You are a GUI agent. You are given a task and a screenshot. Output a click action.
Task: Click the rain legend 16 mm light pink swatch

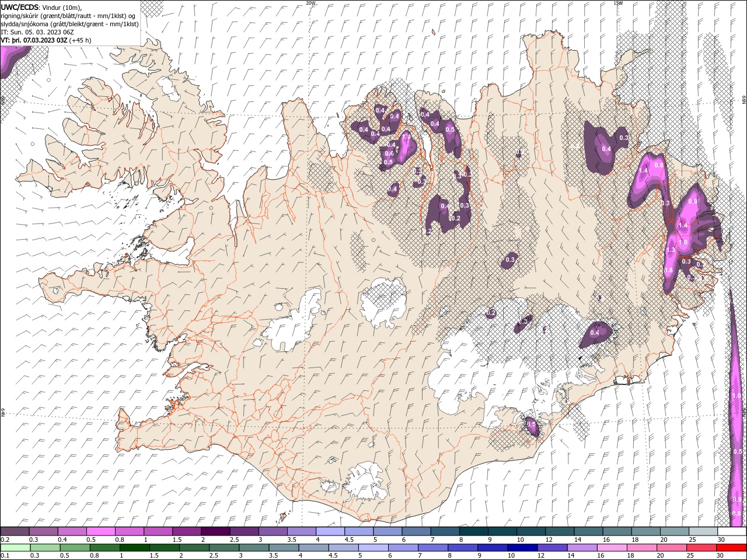(x=612, y=547)
